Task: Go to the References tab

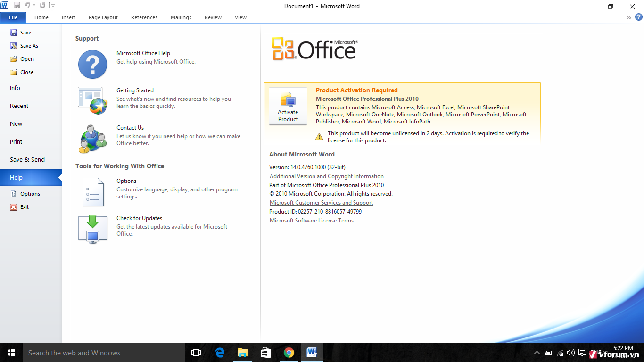Action: 144,17
